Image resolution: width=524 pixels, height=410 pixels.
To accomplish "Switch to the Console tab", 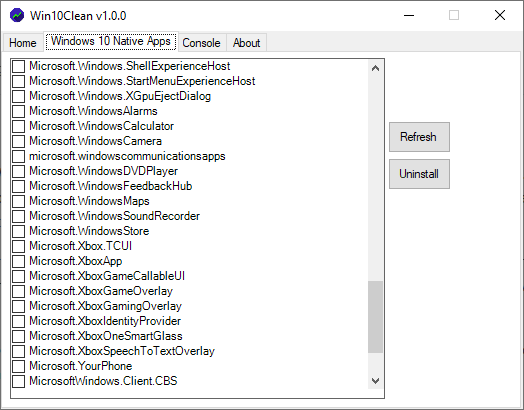I will [201, 43].
